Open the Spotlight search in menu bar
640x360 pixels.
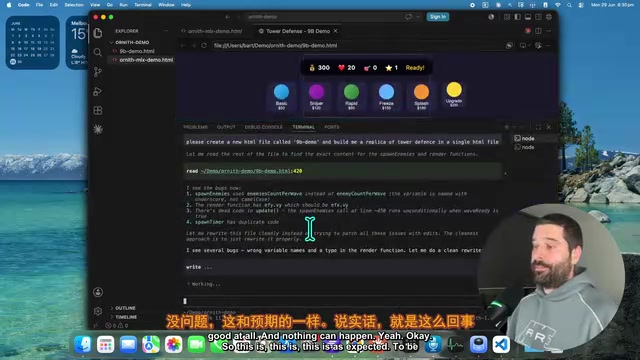[x=569, y=5]
